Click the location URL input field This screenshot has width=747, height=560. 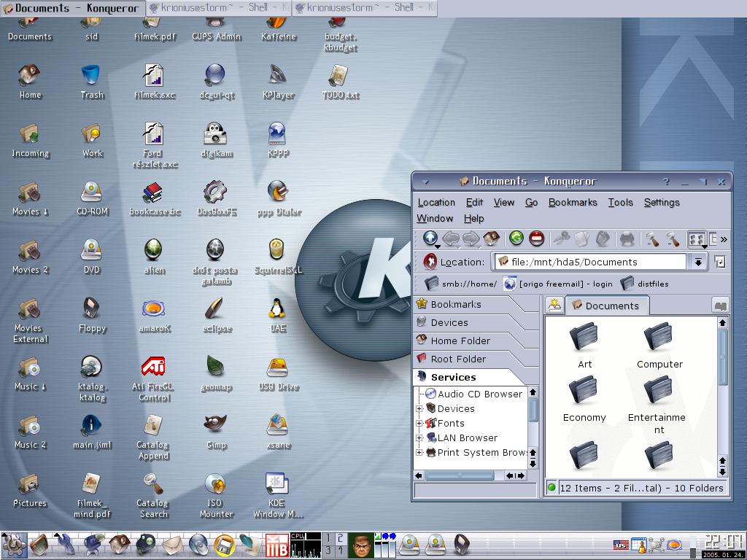pos(591,262)
